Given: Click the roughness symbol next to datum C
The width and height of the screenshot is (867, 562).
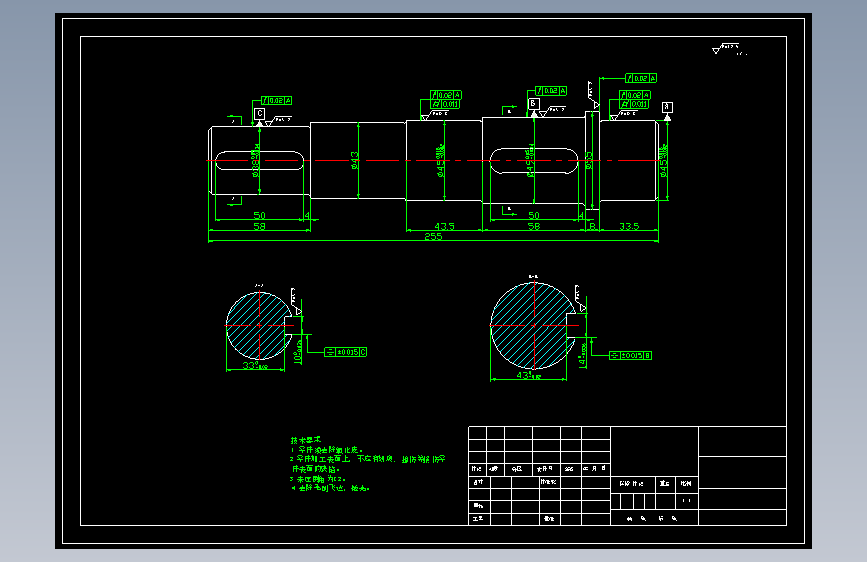Looking at the screenshot, I should point(278,121).
